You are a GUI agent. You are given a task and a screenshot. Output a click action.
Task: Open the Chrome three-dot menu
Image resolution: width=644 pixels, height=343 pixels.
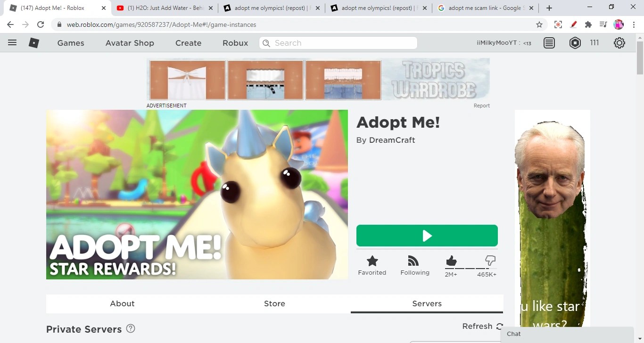634,24
